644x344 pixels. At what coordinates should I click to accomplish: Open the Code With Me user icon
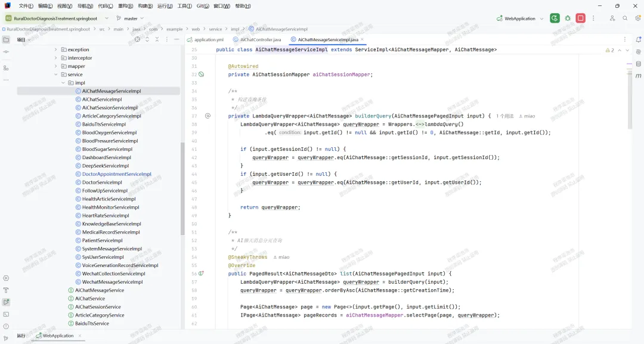coord(612,18)
